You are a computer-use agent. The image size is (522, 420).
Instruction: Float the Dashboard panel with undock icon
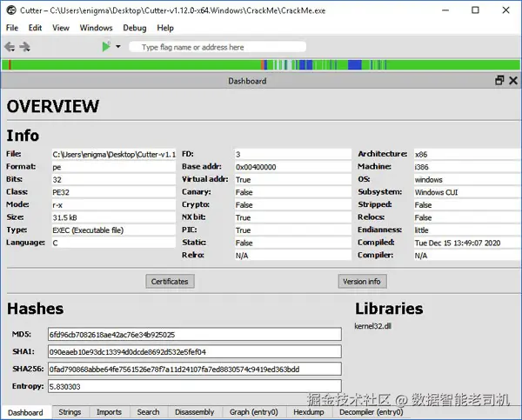click(x=499, y=80)
